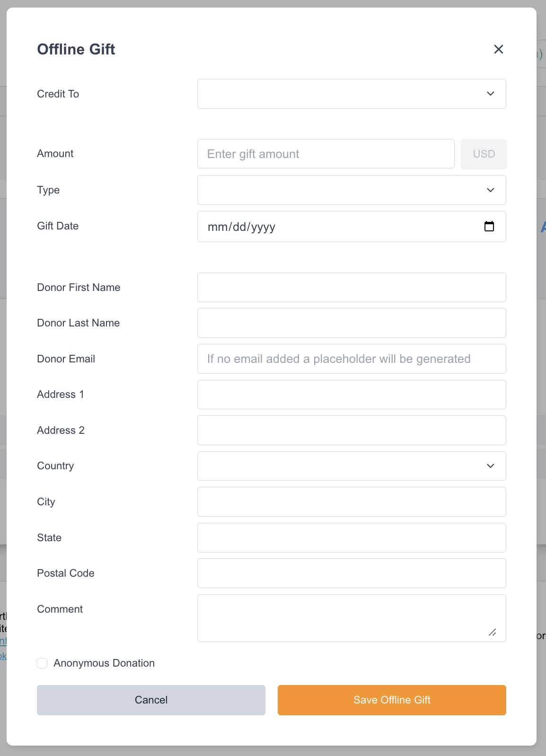Click the Address 2 input
Image resolution: width=546 pixels, height=756 pixels.
point(351,430)
